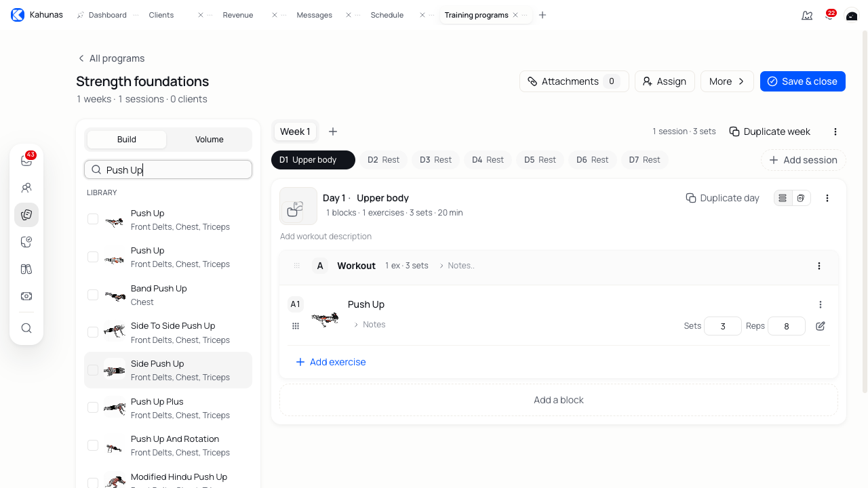Click Duplicate day
The image size is (868, 488).
(x=722, y=198)
